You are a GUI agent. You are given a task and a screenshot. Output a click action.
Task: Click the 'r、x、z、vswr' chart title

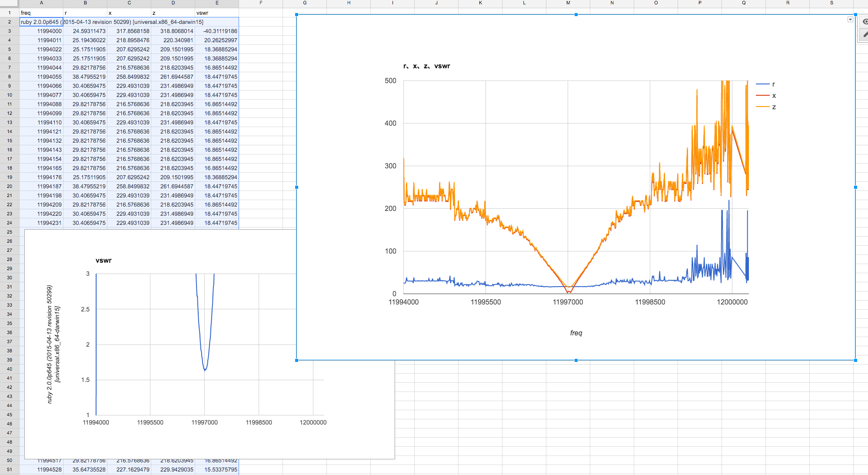tap(426, 66)
